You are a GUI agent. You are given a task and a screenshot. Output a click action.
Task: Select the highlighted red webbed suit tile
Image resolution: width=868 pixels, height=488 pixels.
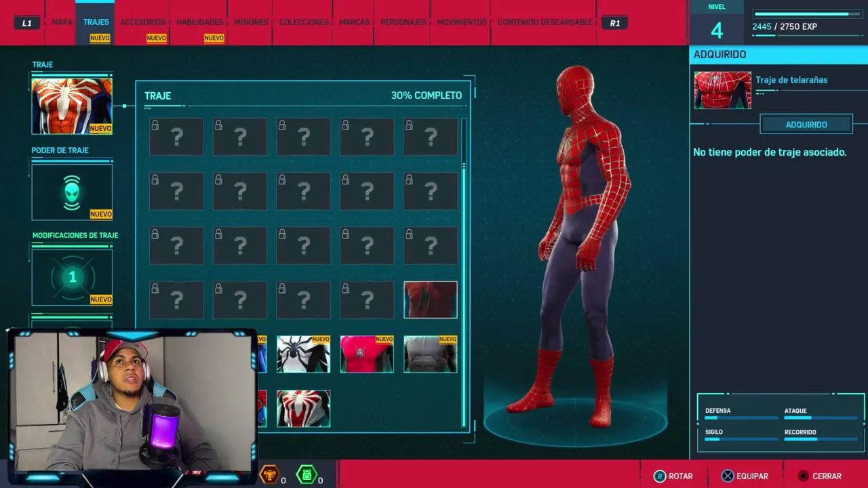[431, 300]
